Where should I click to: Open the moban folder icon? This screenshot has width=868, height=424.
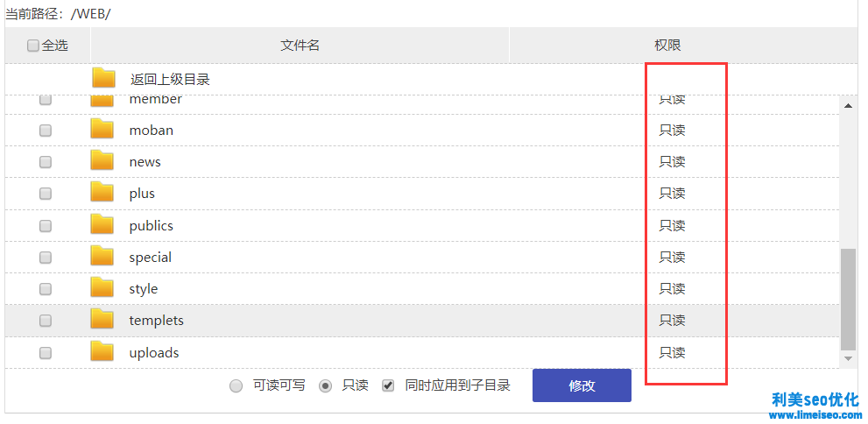(x=102, y=129)
